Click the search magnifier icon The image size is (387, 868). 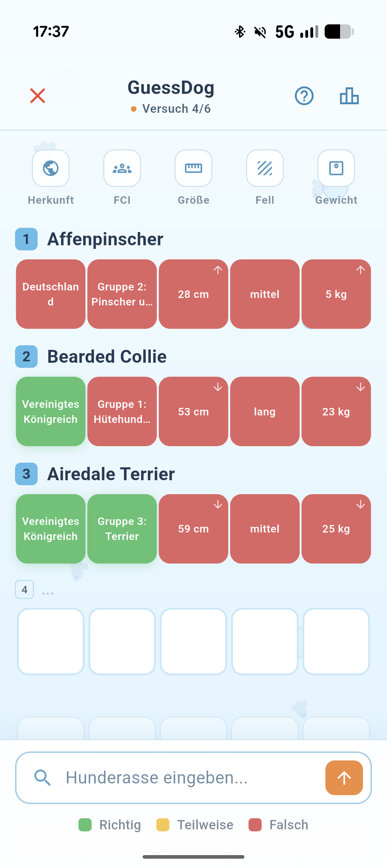(42, 777)
